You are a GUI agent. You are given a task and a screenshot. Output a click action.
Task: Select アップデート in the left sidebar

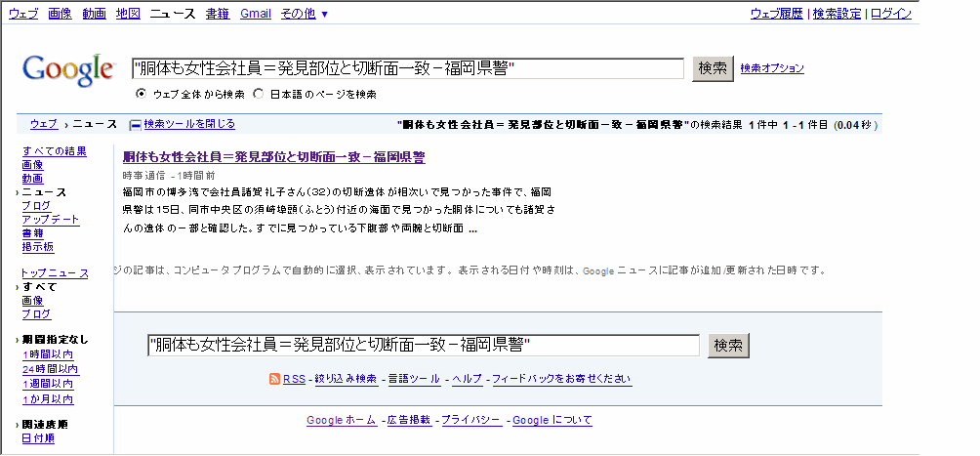point(51,220)
